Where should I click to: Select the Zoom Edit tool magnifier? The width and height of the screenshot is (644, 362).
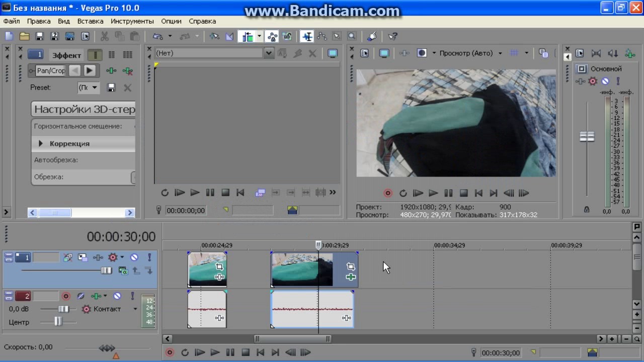click(x=352, y=36)
